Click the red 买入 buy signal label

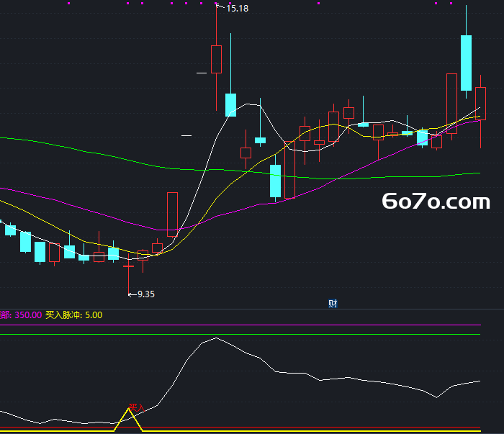(x=137, y=408)
